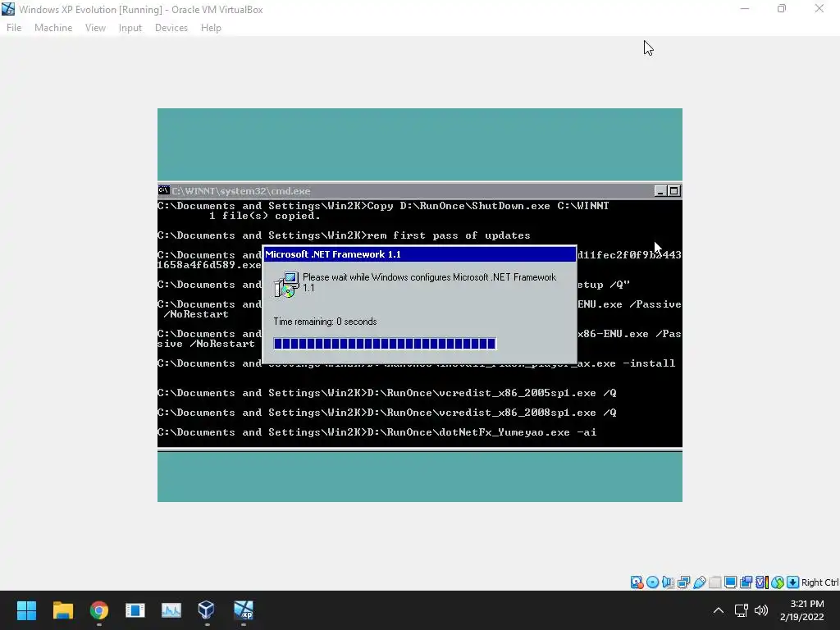This screenshot has height=630, width=840.
Task: Open the taskbar clock and date
Action: pos(802,610)
